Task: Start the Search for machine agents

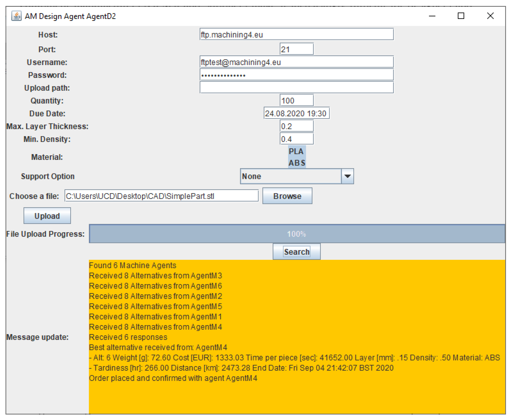Action: [296, 252]
